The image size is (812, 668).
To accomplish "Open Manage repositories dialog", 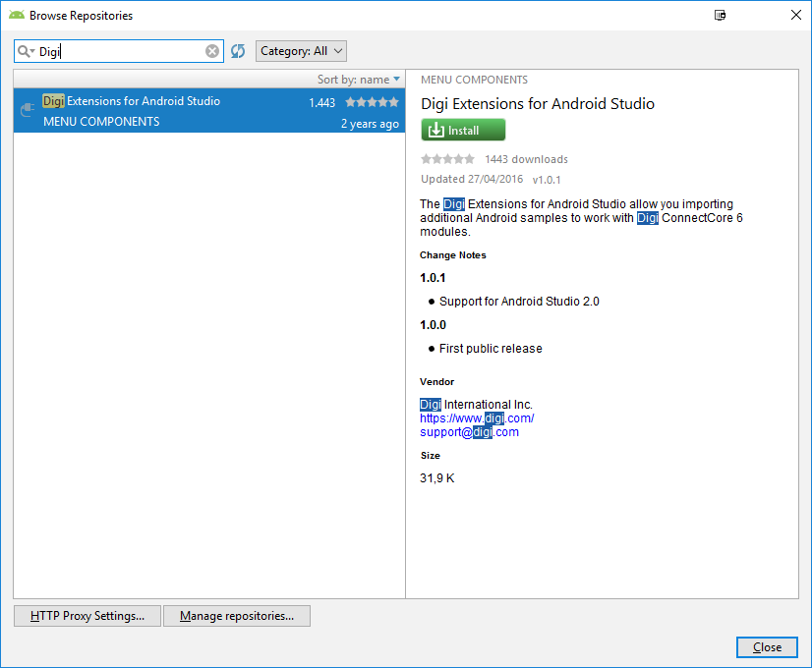I will coord(237,616).
